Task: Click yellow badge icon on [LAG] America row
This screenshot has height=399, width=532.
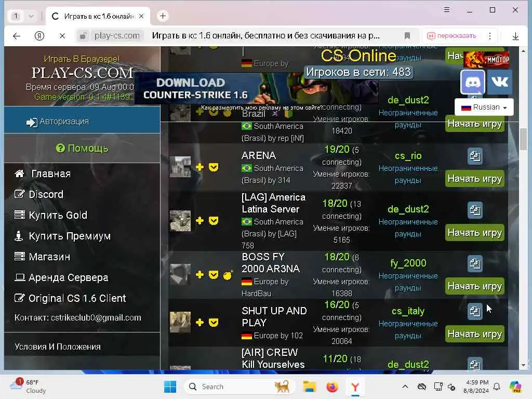Action: (214, 221)
